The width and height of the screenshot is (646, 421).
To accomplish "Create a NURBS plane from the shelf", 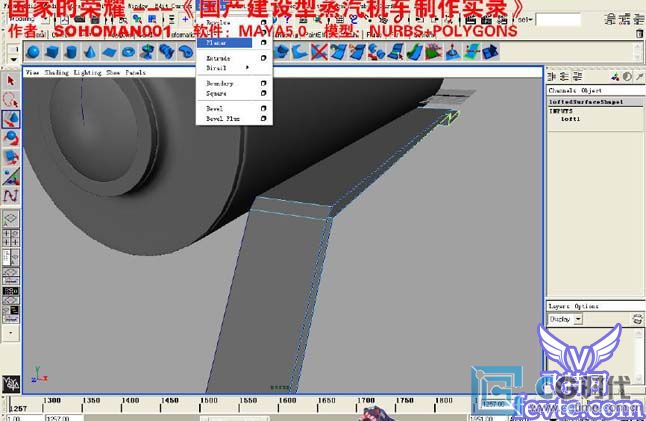I will pos(110,52).
